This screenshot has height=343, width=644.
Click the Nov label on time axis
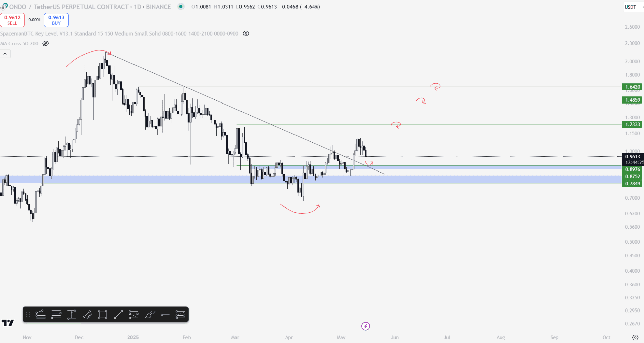tap(27, 337)
